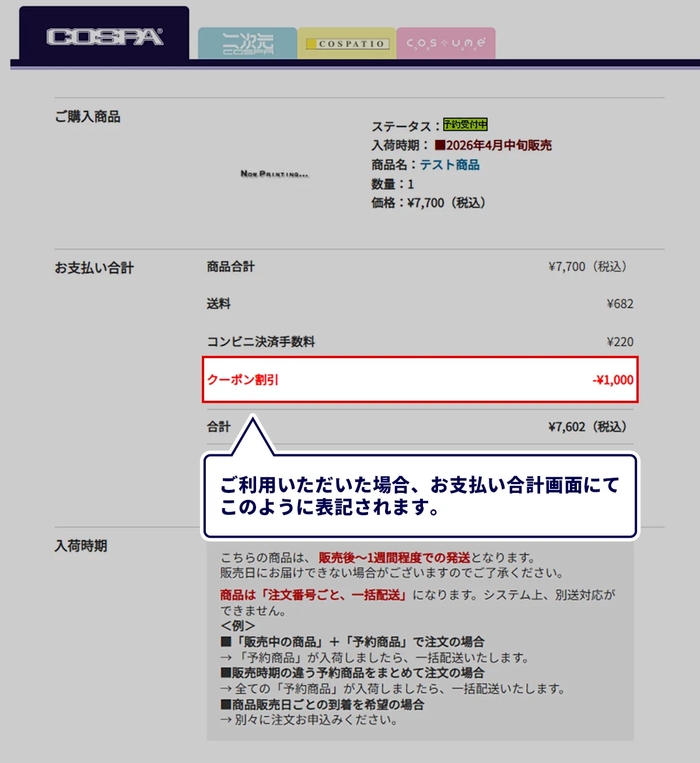The height and width of the screenshot is (763, 700).
Task: Click the red square marker before 2026年4月中旬販売
Action: pos(440,145)
